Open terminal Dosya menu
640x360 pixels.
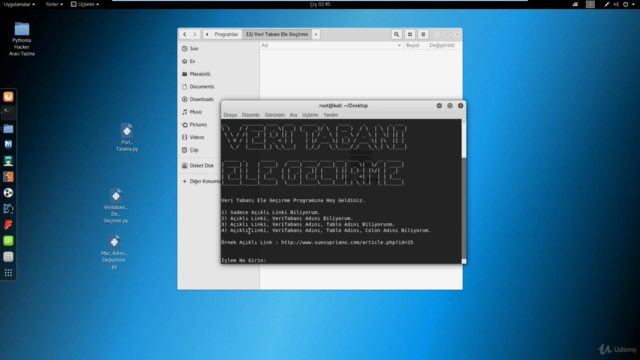click(x=230, y=115)
